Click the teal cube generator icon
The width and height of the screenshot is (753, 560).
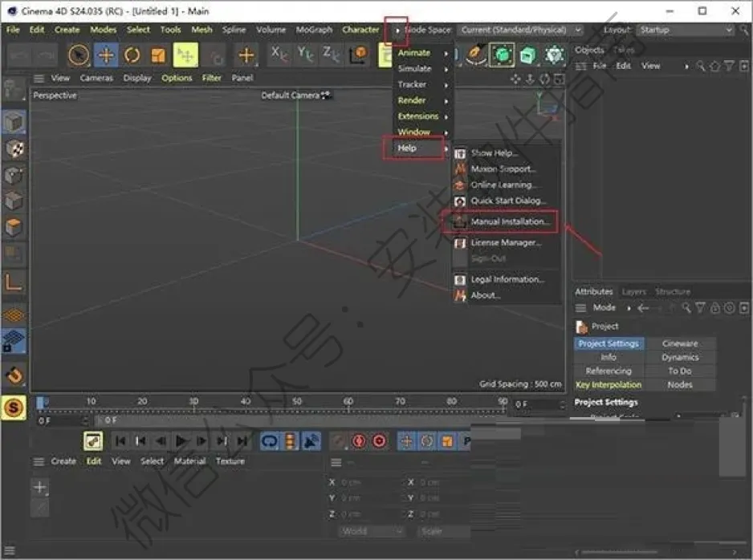click(527, 55)
